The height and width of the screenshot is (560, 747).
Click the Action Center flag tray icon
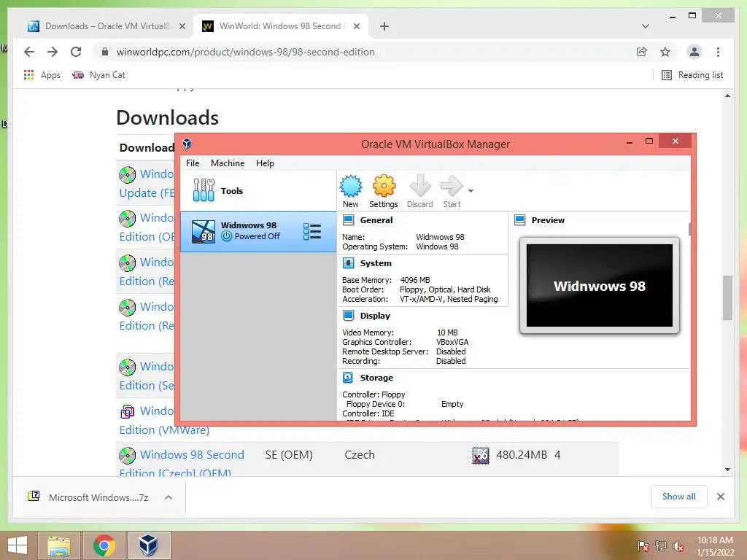(x=643, y=546)
